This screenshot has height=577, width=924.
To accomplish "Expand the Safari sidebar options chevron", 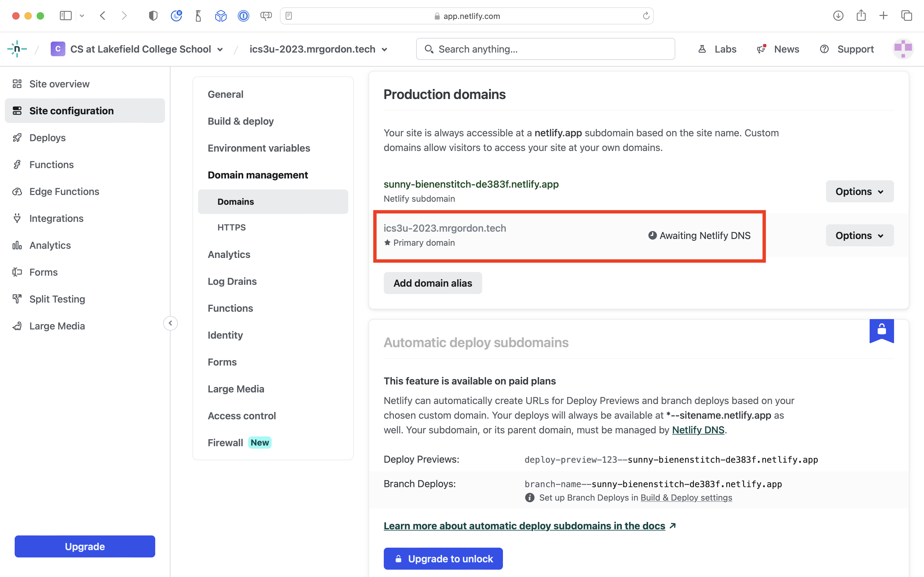I will [x=82, y=16].
